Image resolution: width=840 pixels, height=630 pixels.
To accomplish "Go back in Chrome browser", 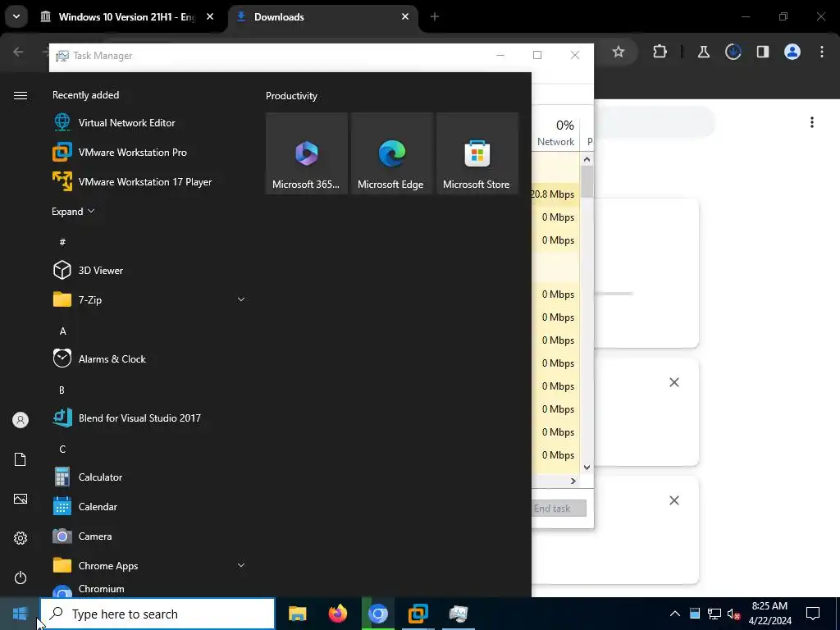I will 18,52.
